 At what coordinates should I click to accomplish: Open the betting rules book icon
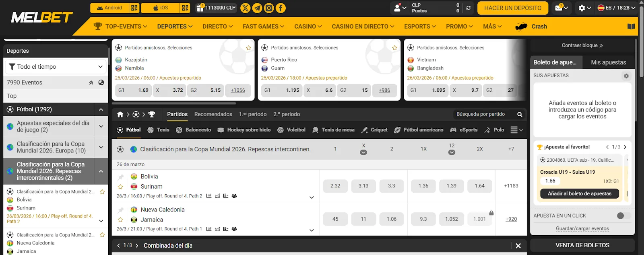[x=631, y=27]
